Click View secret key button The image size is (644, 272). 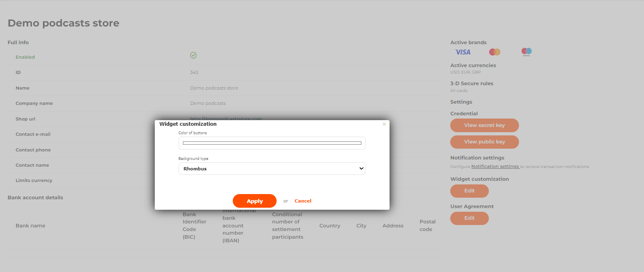[484, 125]
